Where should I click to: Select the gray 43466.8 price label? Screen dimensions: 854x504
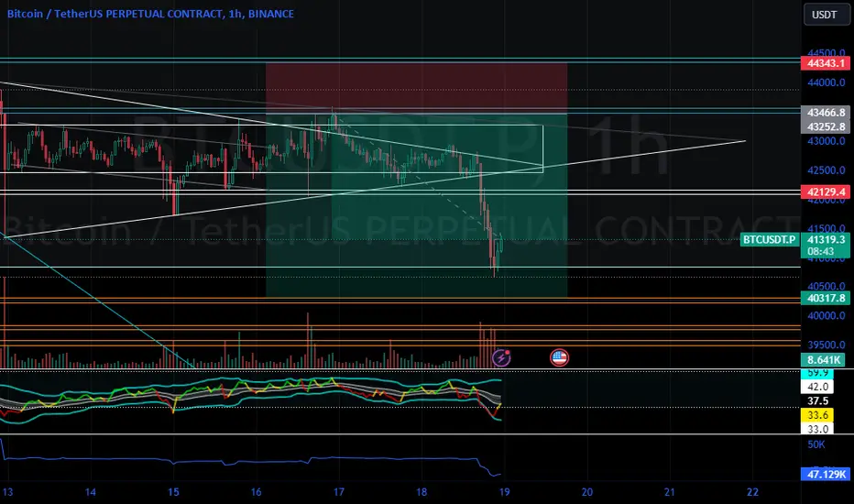click(826, 112)
